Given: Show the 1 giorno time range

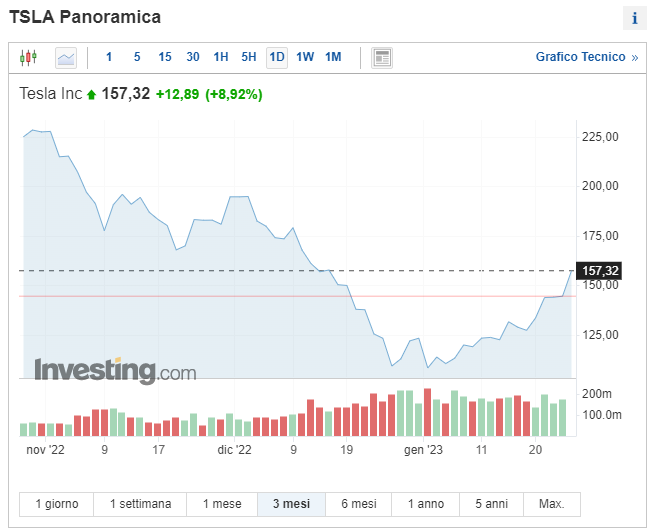Looking at the screenshot, I should 56,504.
